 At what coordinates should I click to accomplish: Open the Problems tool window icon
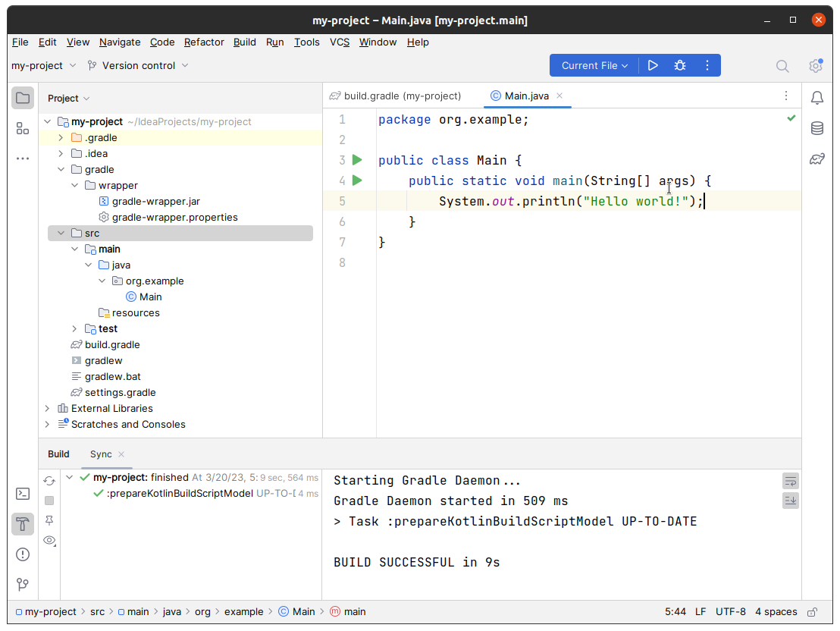click(x=23, y=554)
